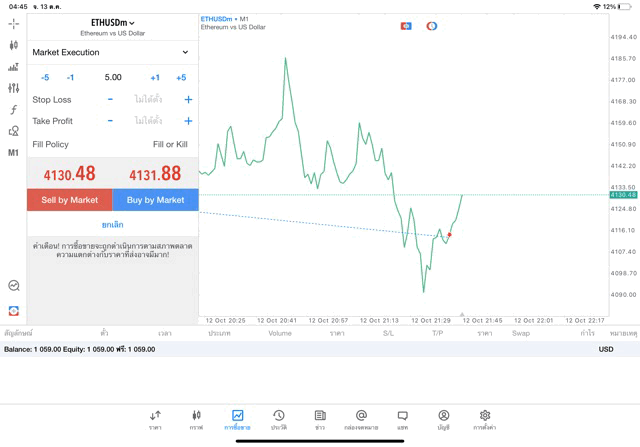The width and height of the screenshot is (640, 447).
Task: Increase Stop Loss with plus button
Action: point(188,99)
